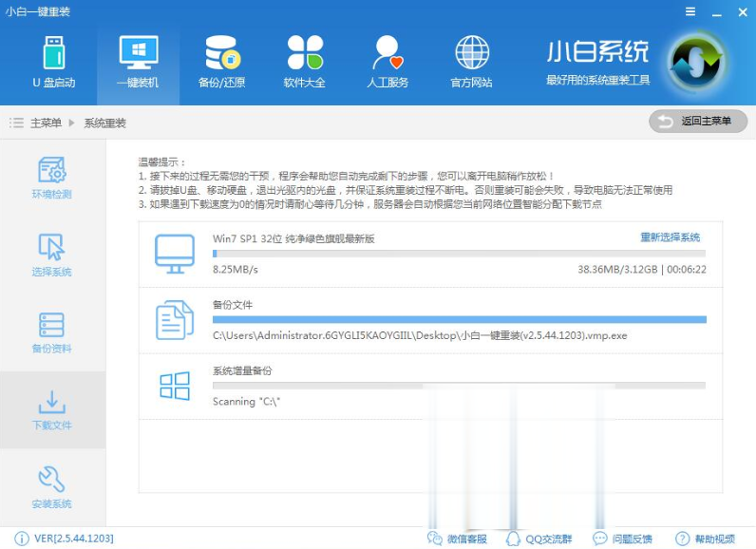Viewport: 756px width, 549px height.
Task: Open 帮助视频 help video link
Action: point(706,539)
